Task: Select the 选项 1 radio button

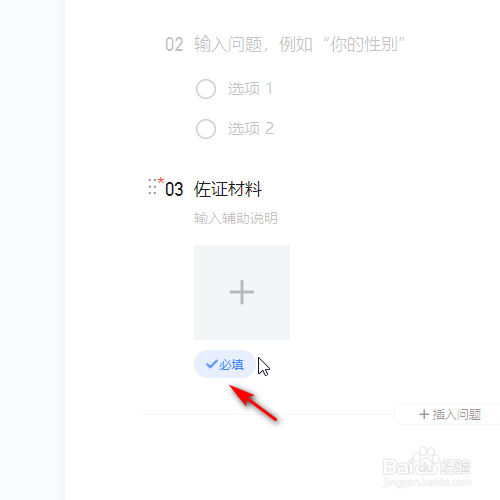Action: pyautogui.click(x=206, y=89)
